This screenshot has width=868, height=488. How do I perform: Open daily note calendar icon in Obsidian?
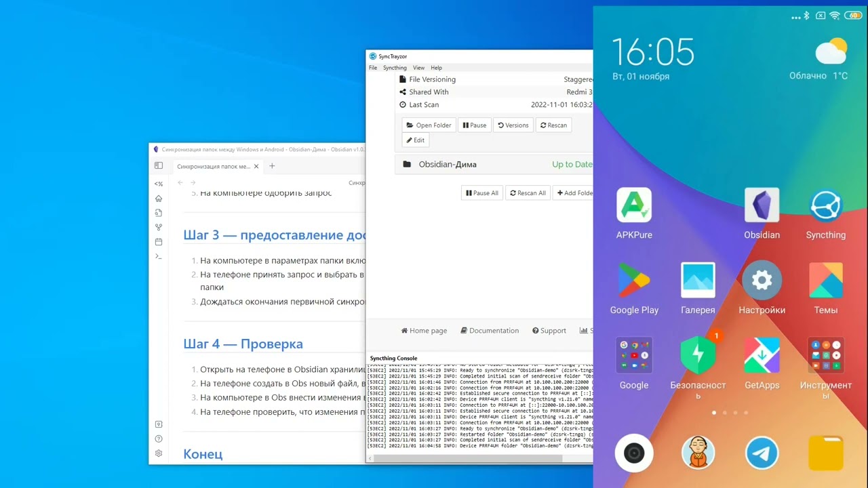tap(158, 242)
